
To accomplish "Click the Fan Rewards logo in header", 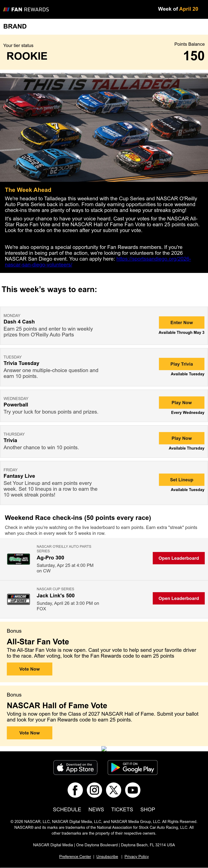I will point(26,9).
